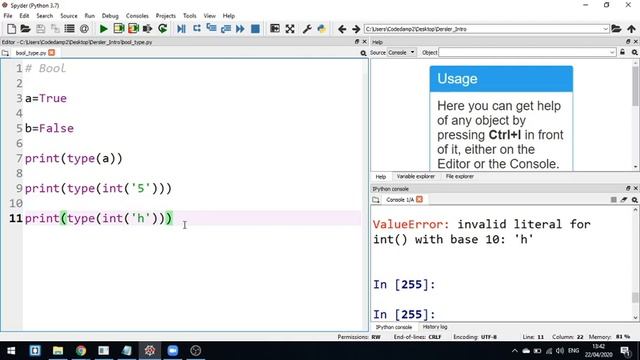Open the File menu
The image size is (640, 360).
pos(8,16)
